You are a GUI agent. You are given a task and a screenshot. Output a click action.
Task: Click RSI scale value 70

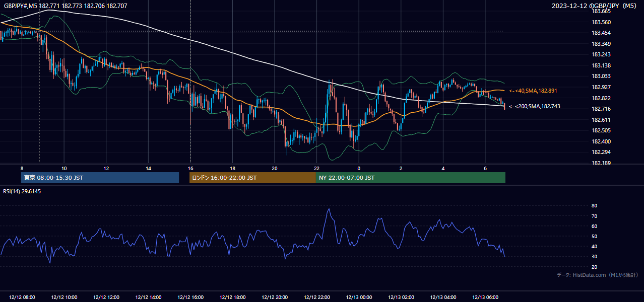(x=594, y=216)
